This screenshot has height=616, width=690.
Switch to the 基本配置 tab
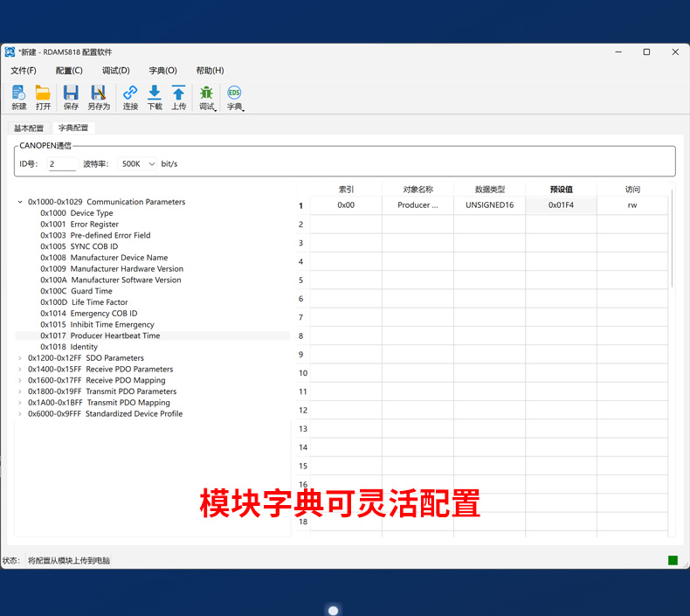click(29, 128)
